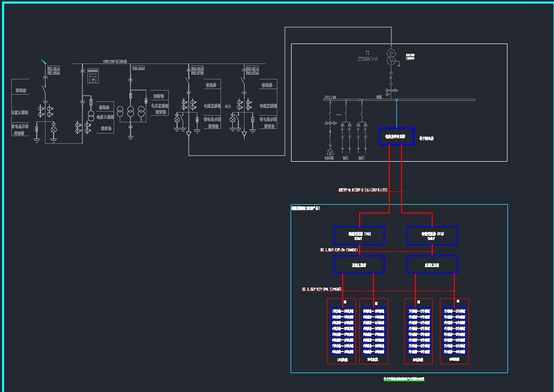Click the cyan grip atop the leftmost incoming line
The height and width of the screenshot is (392, 554).
point(43,62)
